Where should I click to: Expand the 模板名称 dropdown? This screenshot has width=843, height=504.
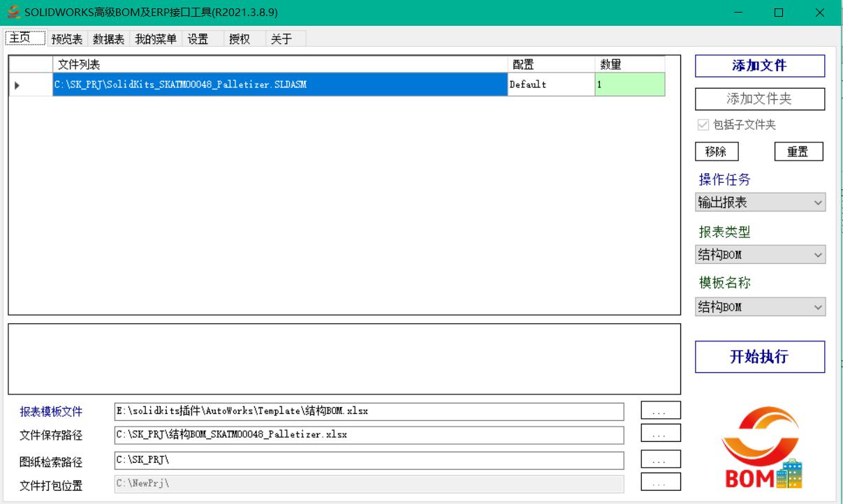tap(760, 306)
